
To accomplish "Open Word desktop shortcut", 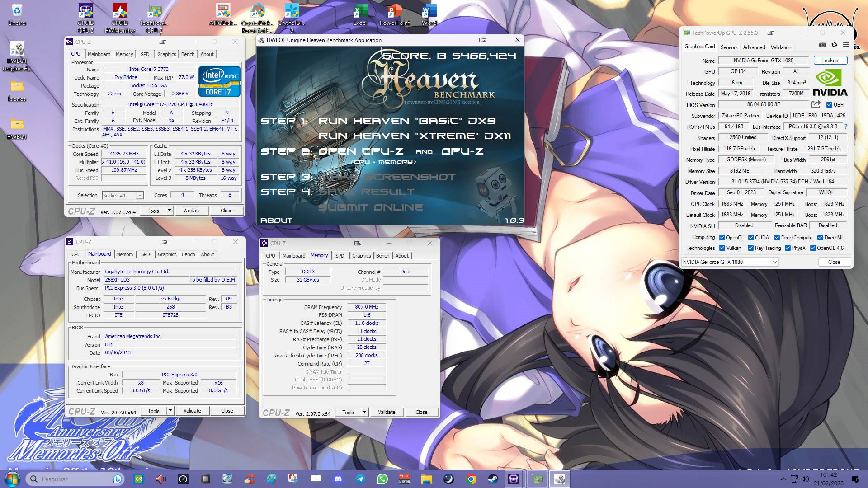I will pos(429,14).
